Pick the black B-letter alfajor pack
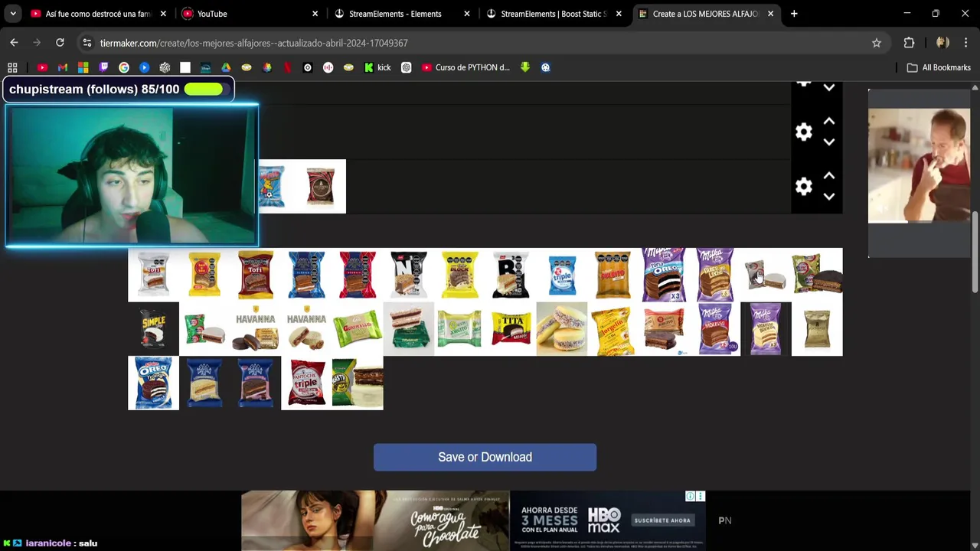The width and height of the screenshot is (980, 551). tap(511, 275)
